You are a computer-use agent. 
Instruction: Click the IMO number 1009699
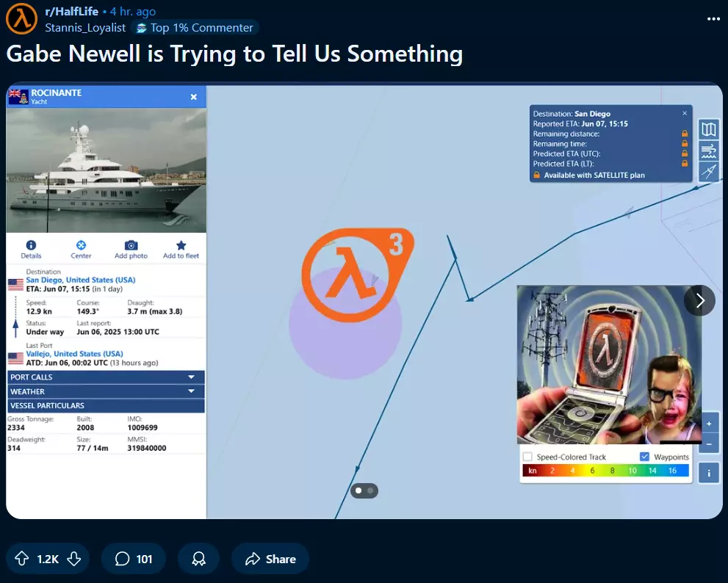click(143, 427)
